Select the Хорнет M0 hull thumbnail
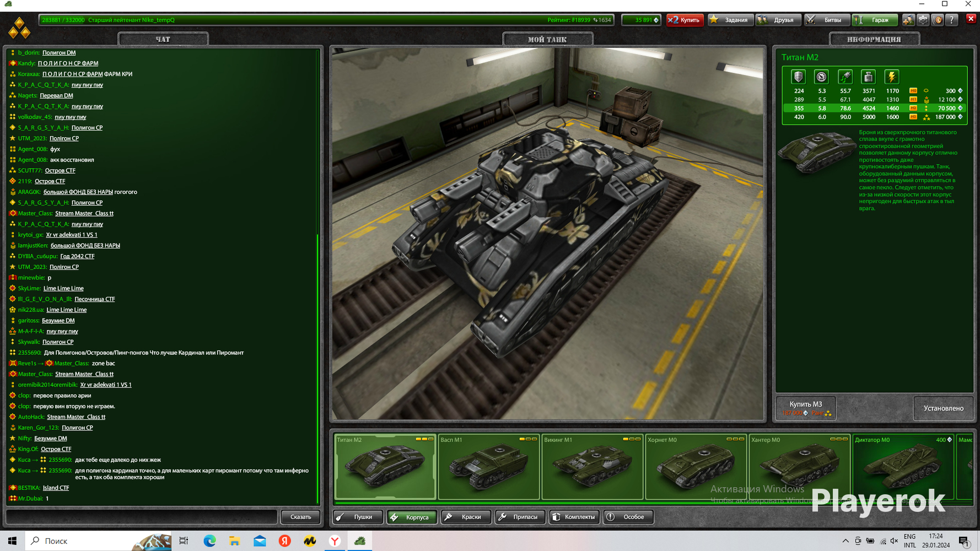Image resolution: width=980 pixels, height=551 pixels. tap(696, 466)
